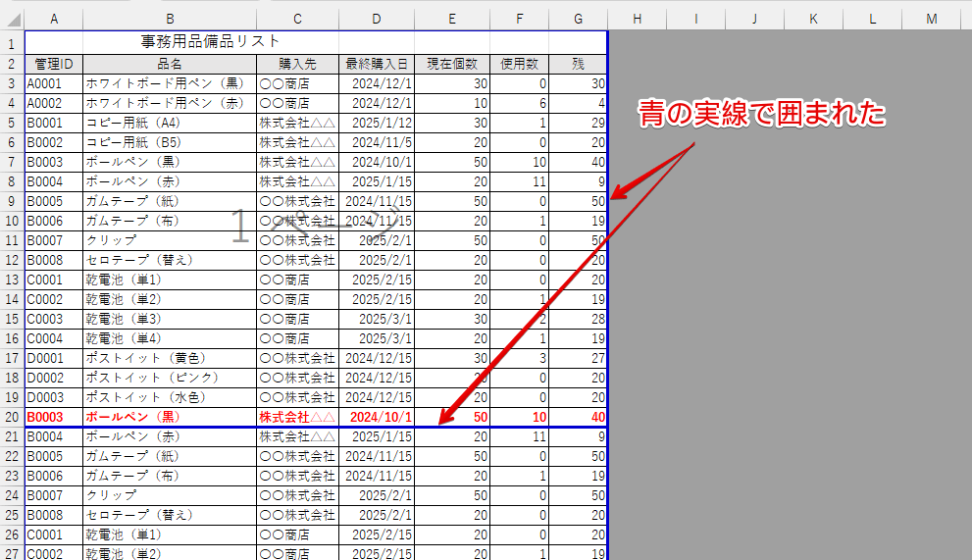Click cell ポストイット（ピンク）
The width and height of the screenshot is (972, 560).
click(170, 378)
